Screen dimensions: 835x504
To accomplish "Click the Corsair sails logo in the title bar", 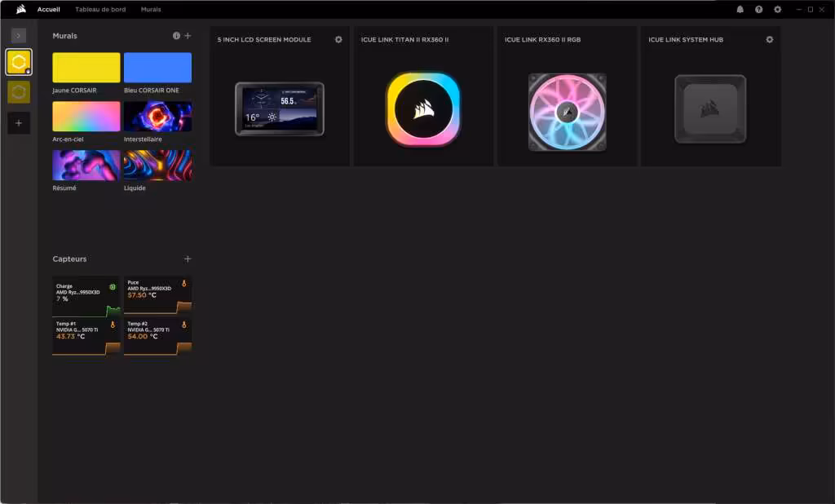I will click(x=20, y=9).
